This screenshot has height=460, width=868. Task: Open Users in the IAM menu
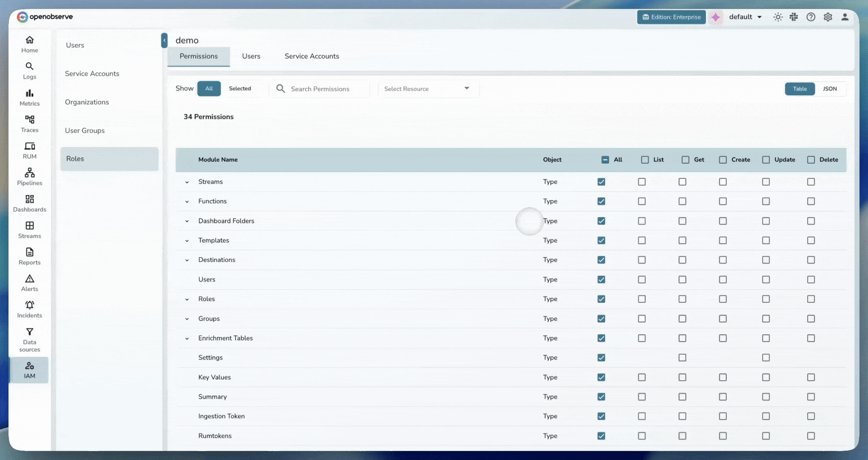coord(75,45)
